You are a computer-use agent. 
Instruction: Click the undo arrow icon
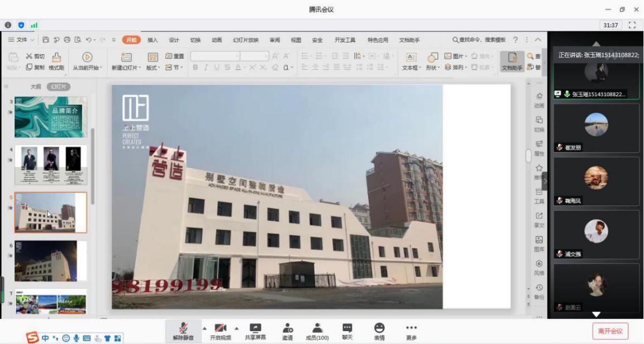pos(88,40)
